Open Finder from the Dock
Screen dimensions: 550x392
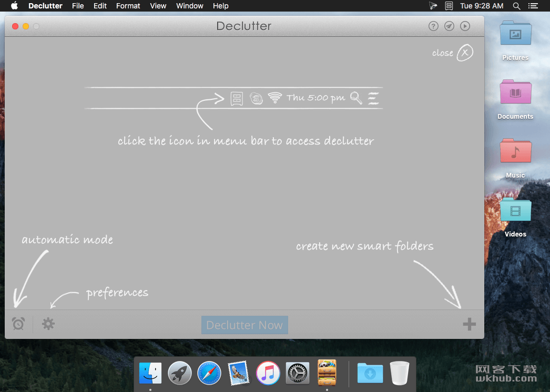[150, 373]
